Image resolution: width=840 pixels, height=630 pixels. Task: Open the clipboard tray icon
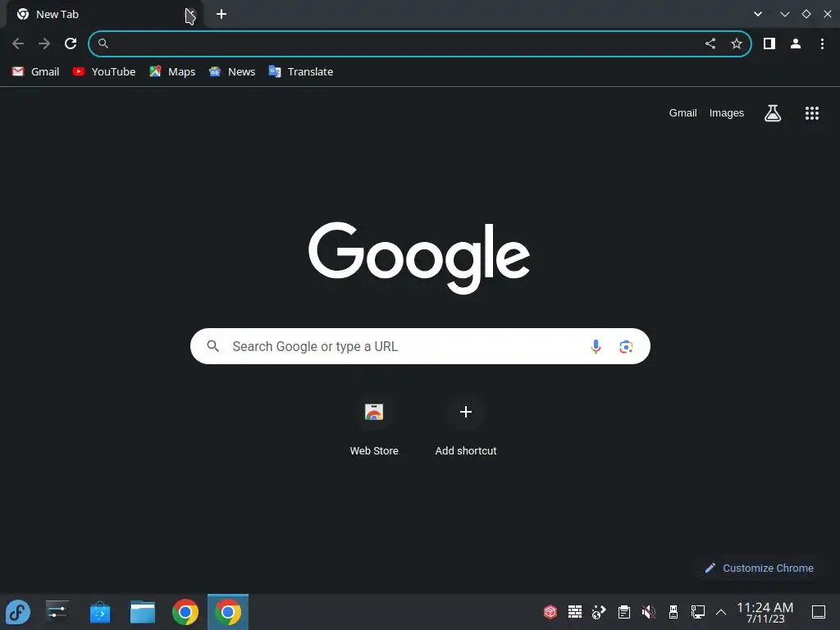624,611
